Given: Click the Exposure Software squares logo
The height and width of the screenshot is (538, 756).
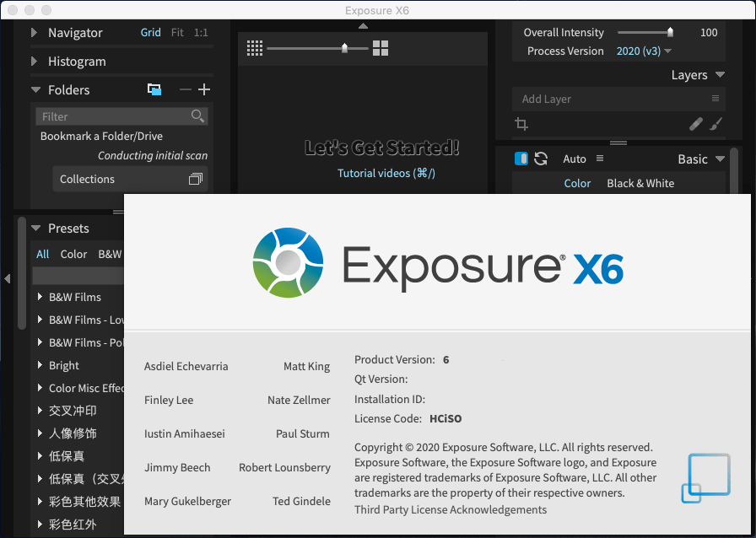Looking at the screenshot, I should click(705, 478).
